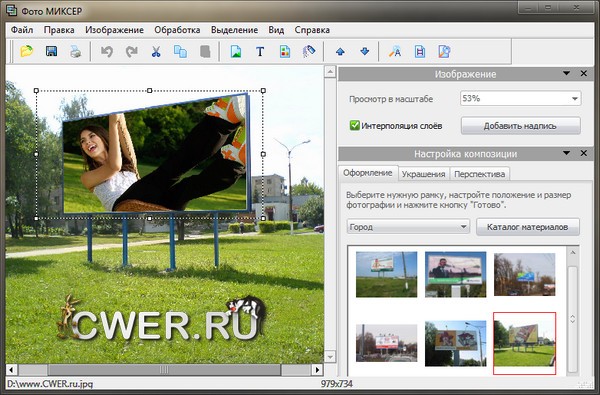Click the Каталог материалов button
The height and width of the screenshot is (395, 600).
[528, 227]
